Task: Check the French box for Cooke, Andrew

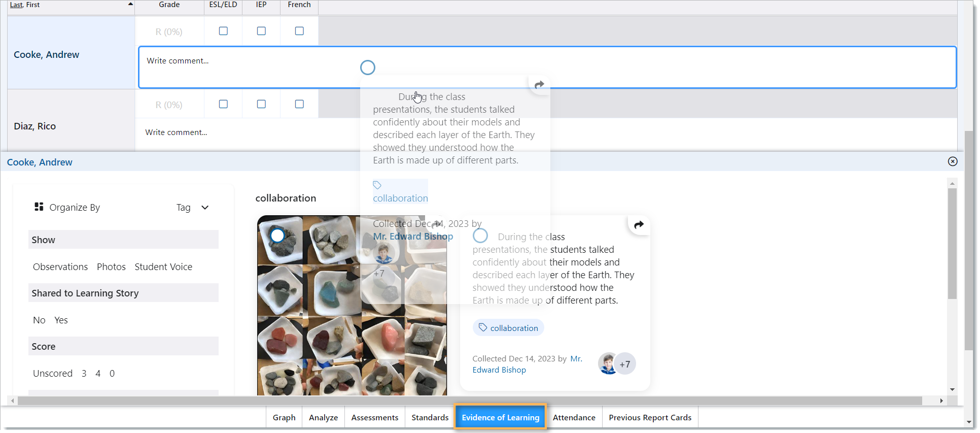Action: (x=299, y=31)
